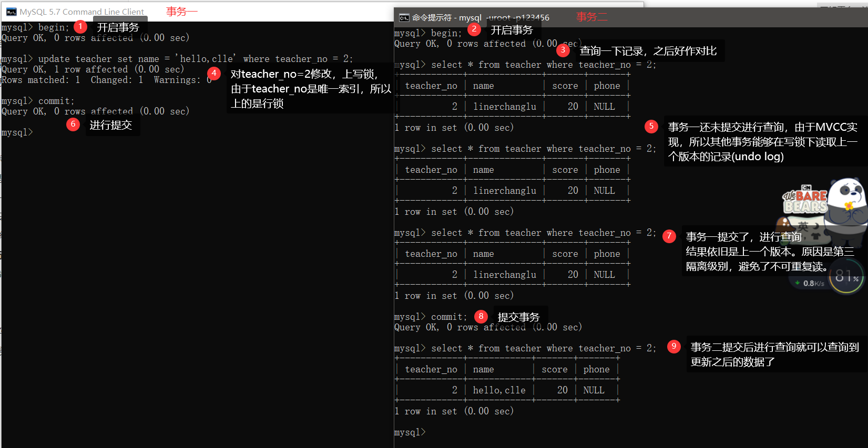868x448 pixels.
Task: Click the 0.8K/s network speed indicator
Action: tap(810, 283)
